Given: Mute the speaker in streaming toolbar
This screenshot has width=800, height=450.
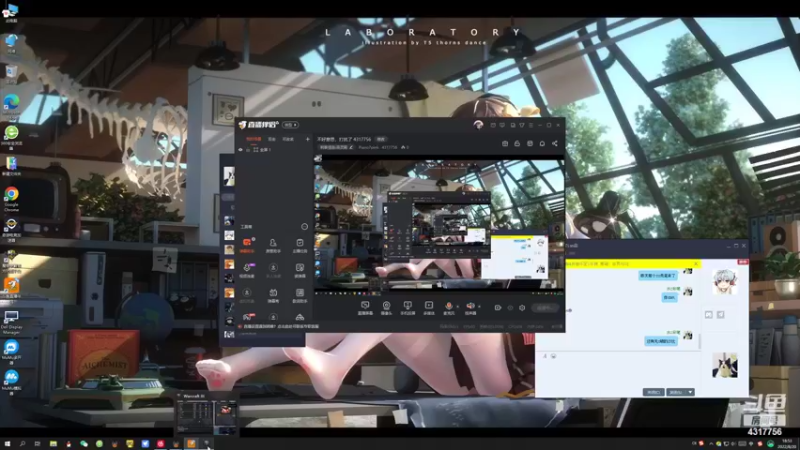Looking at the screenshot, I should click(470, 306).
